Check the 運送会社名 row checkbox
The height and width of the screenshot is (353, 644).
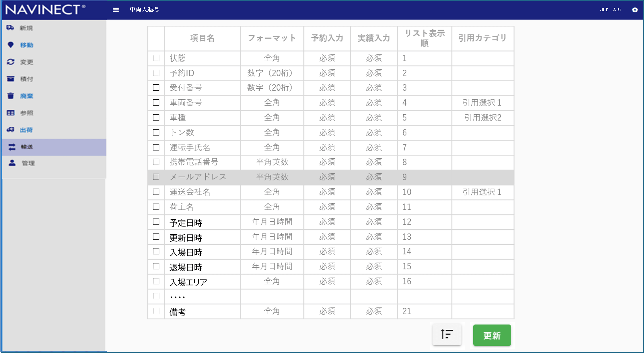(x=156, y=192)
